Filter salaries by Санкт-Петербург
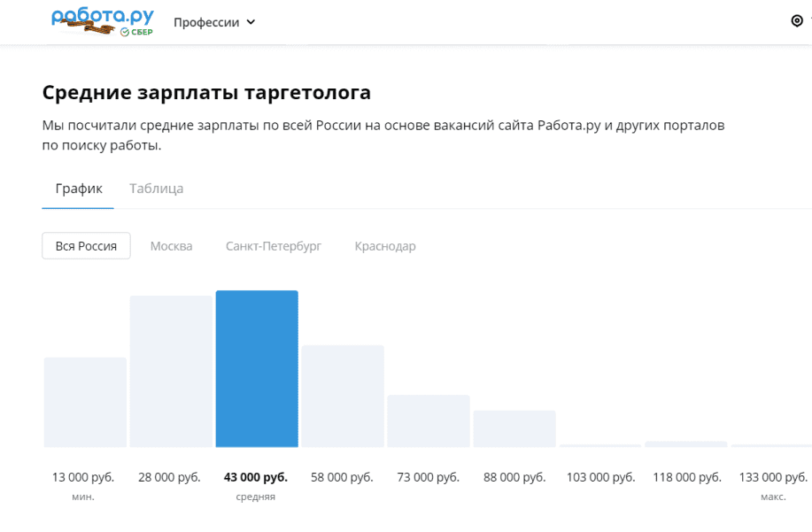 [x=273, y=246]
